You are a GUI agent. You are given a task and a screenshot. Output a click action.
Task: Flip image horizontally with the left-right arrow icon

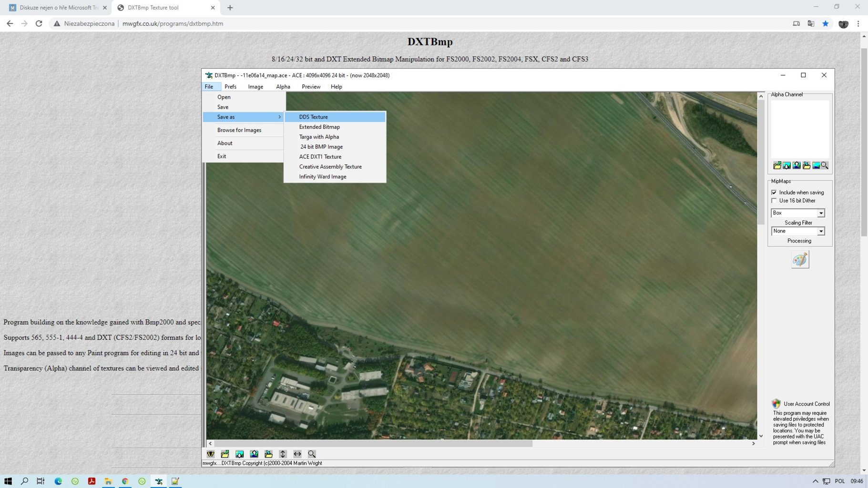[297, 454]
